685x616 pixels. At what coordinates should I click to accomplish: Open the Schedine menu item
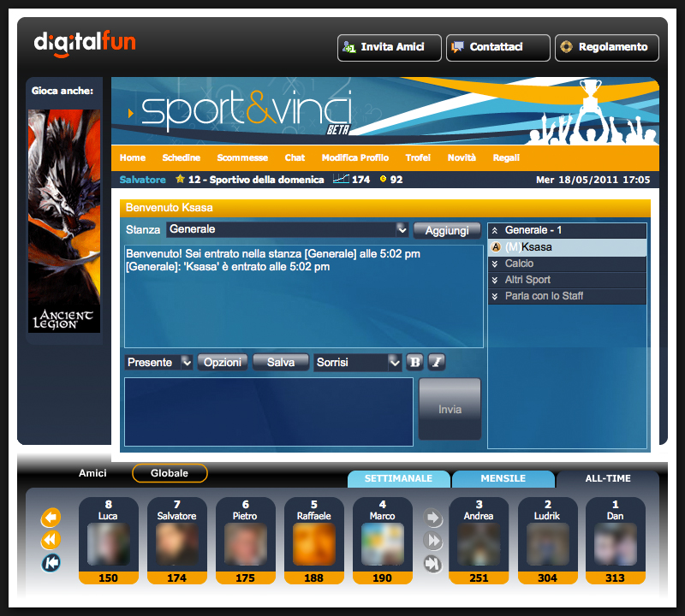[x=182, y=157]
